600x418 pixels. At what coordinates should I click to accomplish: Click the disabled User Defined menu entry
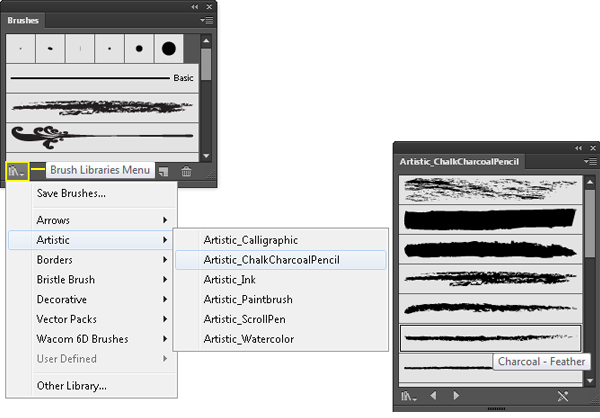click(92, 359)
